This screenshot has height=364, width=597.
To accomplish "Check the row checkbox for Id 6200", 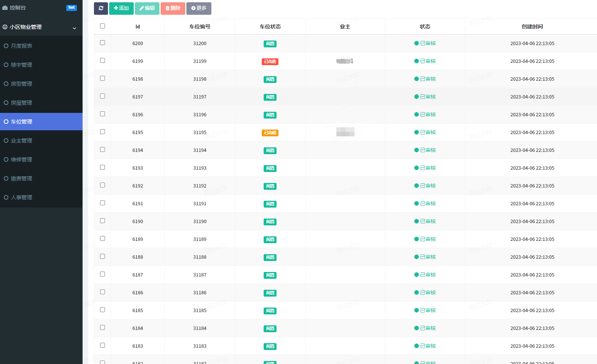I will (x=102, y=43).
